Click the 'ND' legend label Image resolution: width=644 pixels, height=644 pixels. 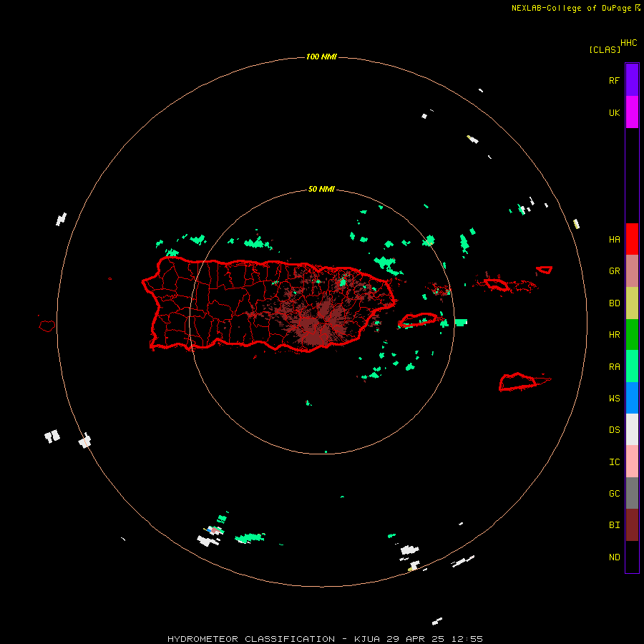click(x=614, y=557)
